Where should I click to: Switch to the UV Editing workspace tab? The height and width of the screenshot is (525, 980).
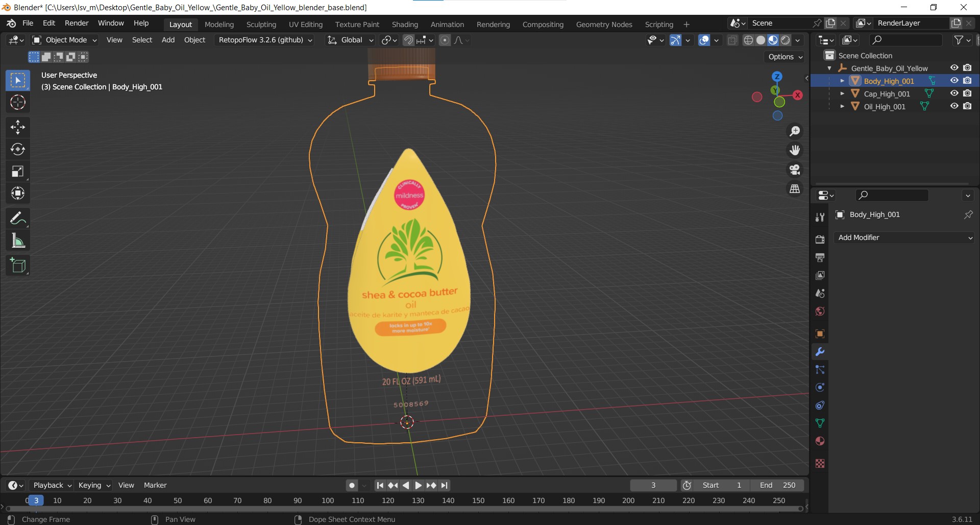(306, 24)
